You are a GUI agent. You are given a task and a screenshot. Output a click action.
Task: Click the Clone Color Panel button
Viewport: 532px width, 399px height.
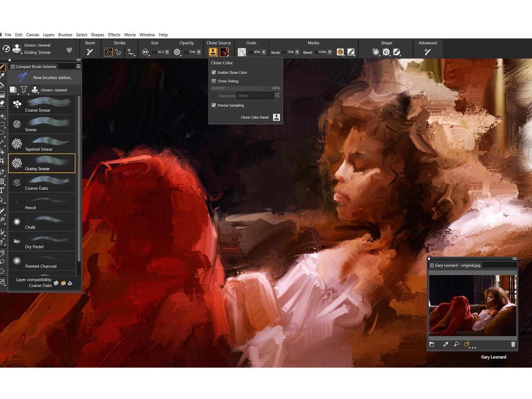click(276, 117)
